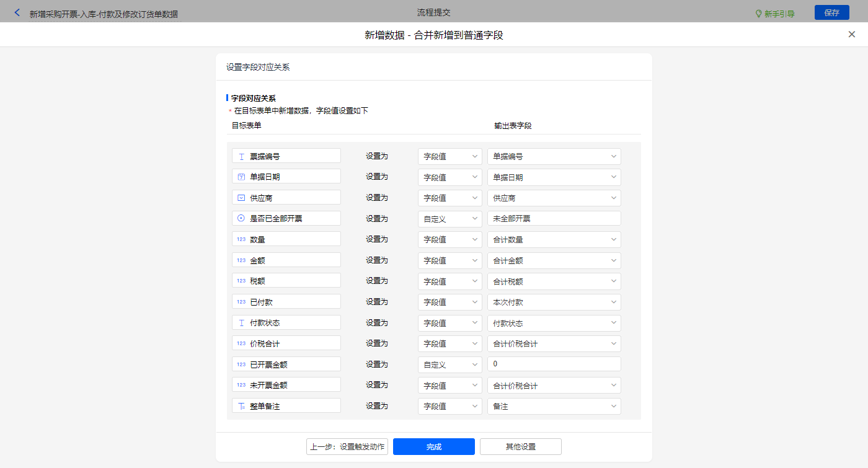Viewport: 868px width, 468px height.
Task: Go back via 上一步：设置触发动作 button
Action: (347, 447)
